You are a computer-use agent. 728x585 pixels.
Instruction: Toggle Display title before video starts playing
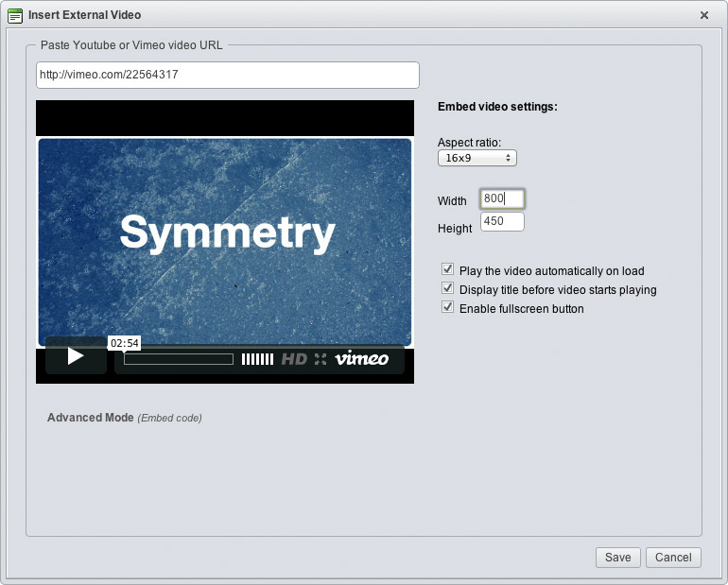click(x=447, y=288)
